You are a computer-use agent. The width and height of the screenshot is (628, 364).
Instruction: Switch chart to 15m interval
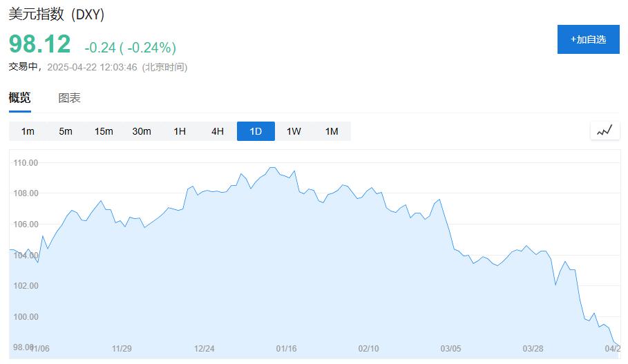click(x=104, y=131)
